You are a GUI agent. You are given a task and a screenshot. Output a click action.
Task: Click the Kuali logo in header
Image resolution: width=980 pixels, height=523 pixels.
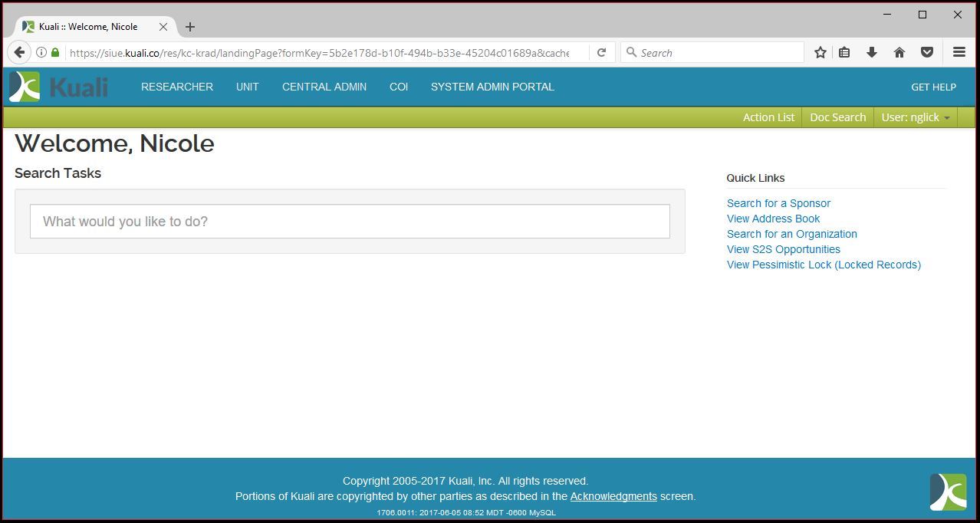(58, 87)
